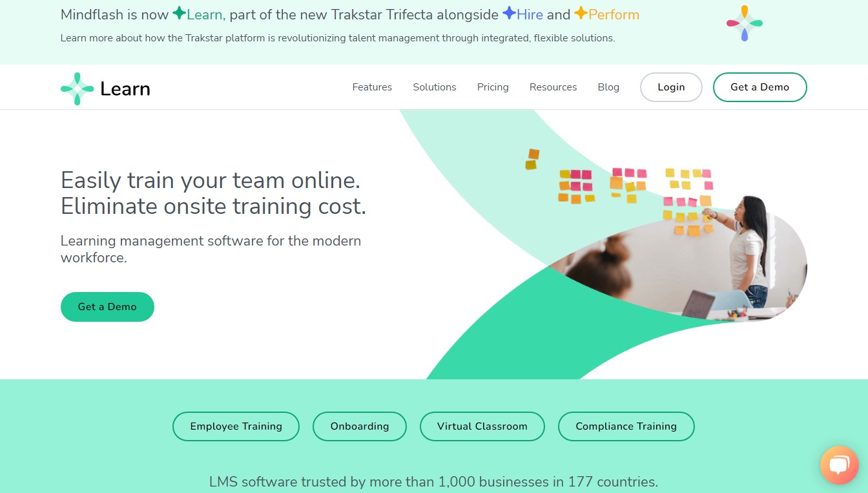Click the solid green Get a Demo button
Image resolution: width=868 pixels, height=493 pixels.
tap(107, 307)
